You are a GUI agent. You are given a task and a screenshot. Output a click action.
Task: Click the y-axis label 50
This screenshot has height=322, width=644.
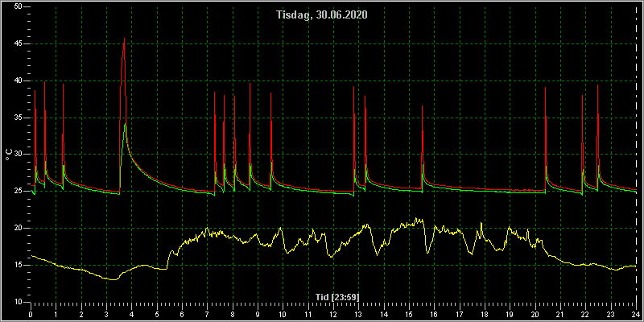(x=17, y=7)
